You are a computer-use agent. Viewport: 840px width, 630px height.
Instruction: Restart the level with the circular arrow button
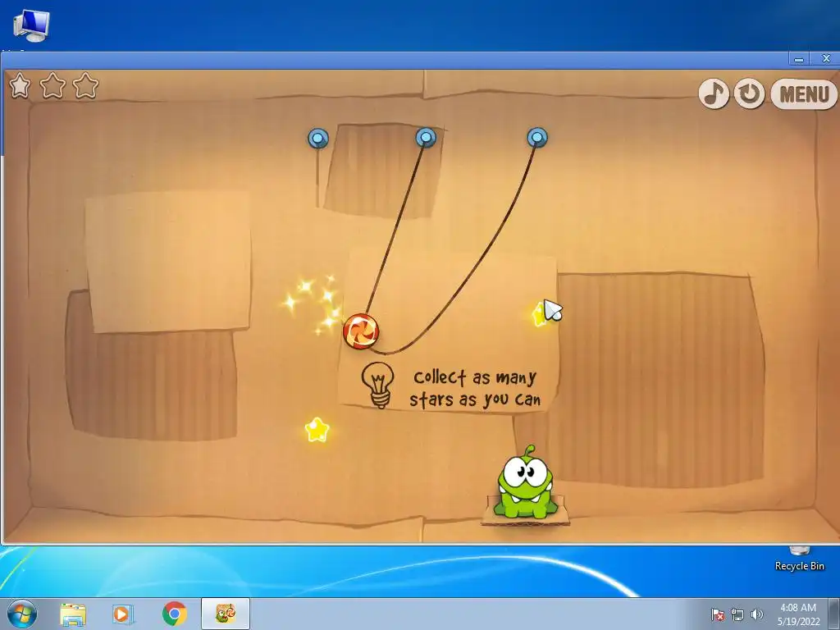(x=749, y=94)
